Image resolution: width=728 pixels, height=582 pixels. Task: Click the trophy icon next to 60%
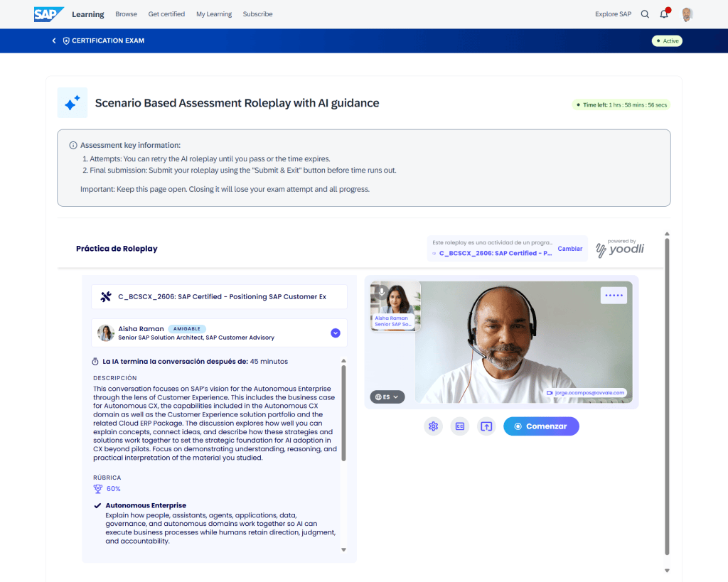97,489
